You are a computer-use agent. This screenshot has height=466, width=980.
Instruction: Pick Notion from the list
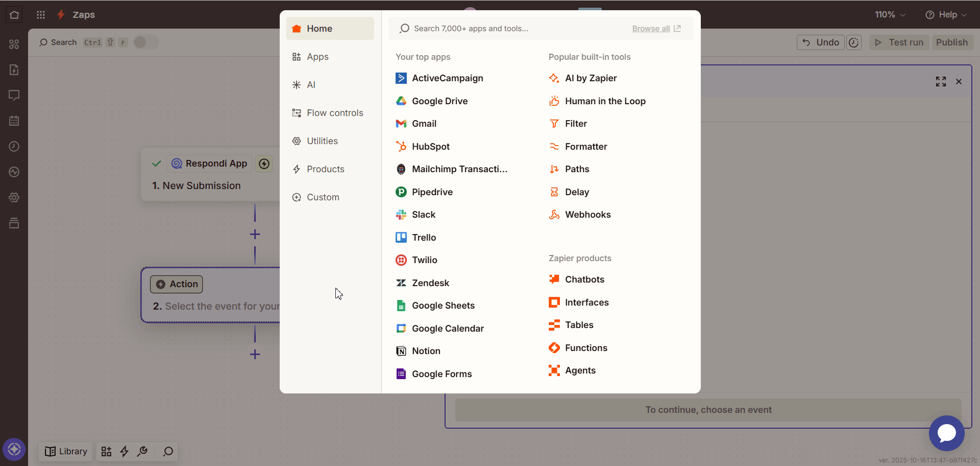(x=418, y=351)
